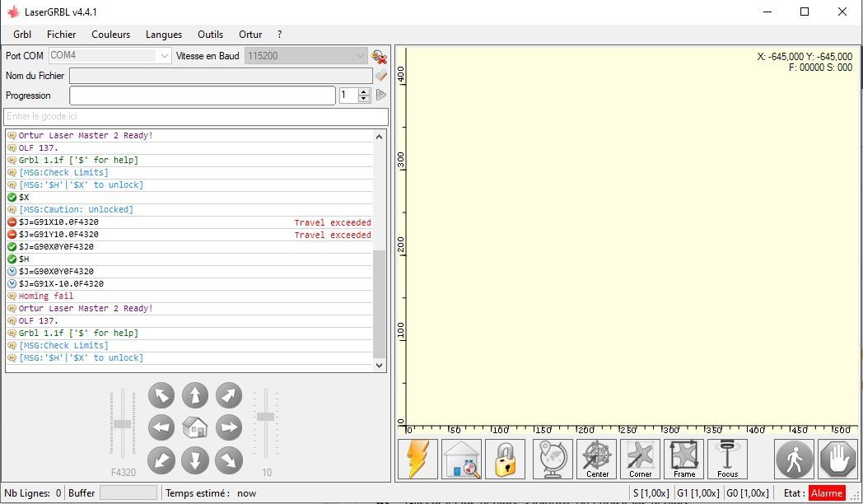This screenshot has width=863, height=504.
Task: Click the Corner button
Action: pos(640,459)
